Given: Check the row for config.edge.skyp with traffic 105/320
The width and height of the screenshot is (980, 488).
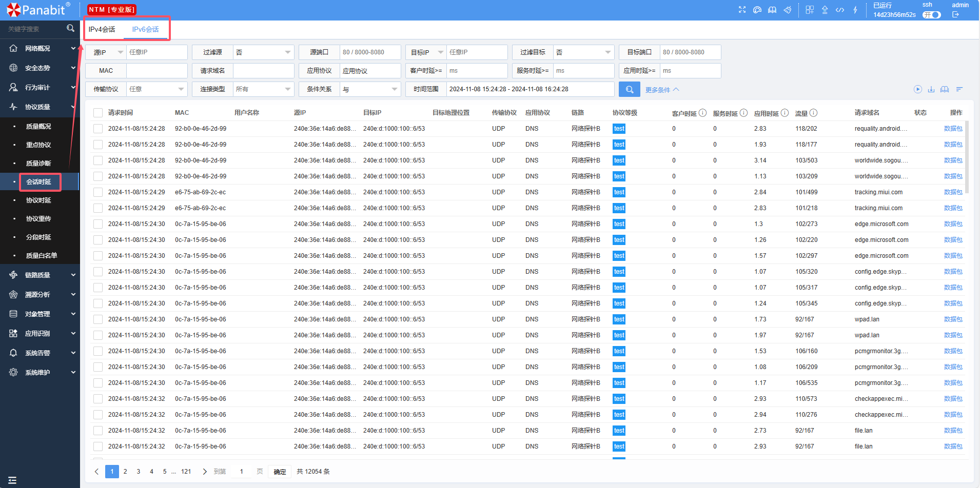Looking at the screenshot, I should (97, 272).
